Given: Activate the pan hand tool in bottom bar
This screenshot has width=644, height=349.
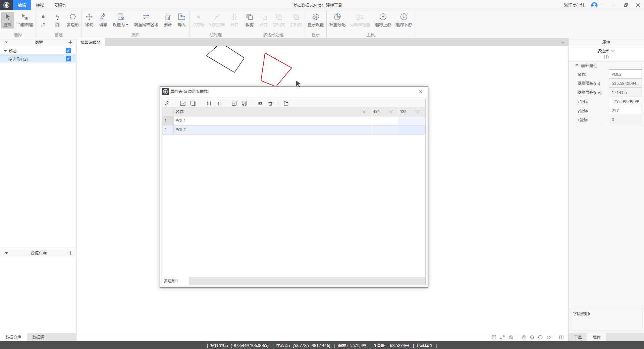Looking at the screenshot, I should tap(524, 337).
